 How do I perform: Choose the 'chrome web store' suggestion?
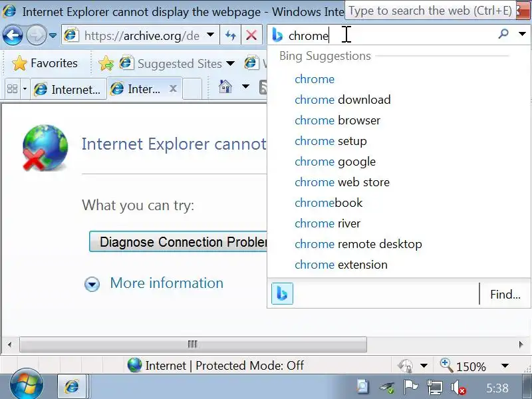click(x=342, y=182)
